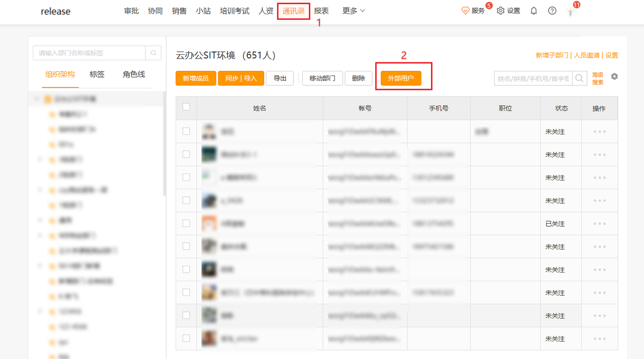Open the help question mark icon
Image resolution: width=644 pixels, height=359 pixels.
tap(552, 11)
